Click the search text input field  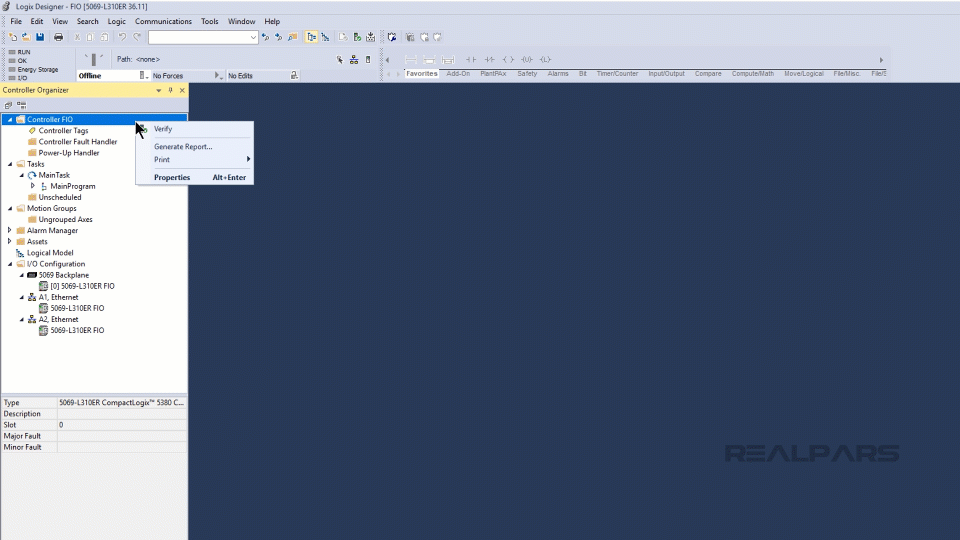coord(198,37)
